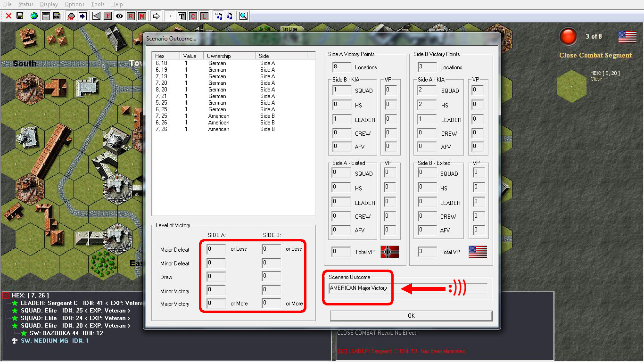Select the SQUAD: Elite ID# 24 entry
644x362 pixels.
tap(75, 318)
